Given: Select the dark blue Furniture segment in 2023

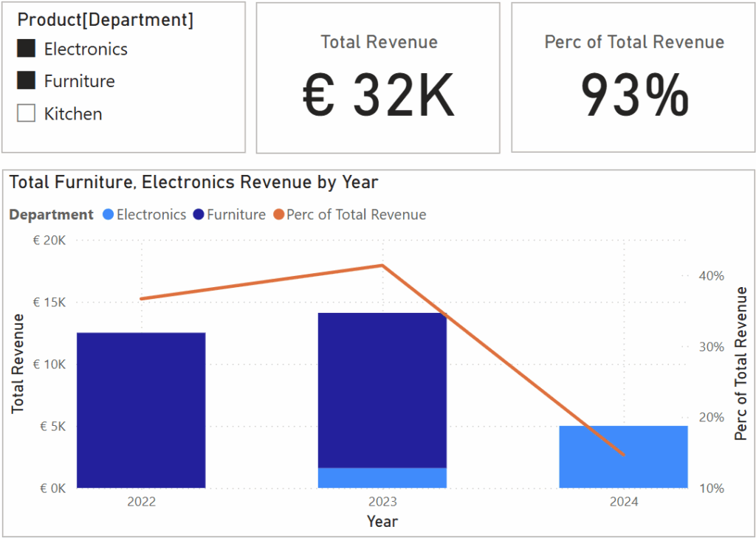Looking at the screenshot, I should tap(382, 390).
